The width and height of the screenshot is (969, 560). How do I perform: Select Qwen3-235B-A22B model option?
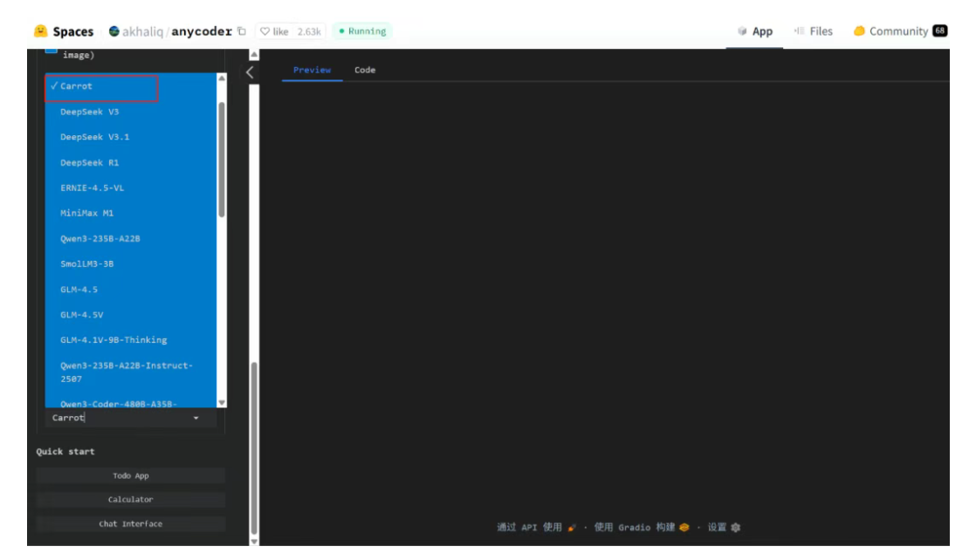pos(131,239)
